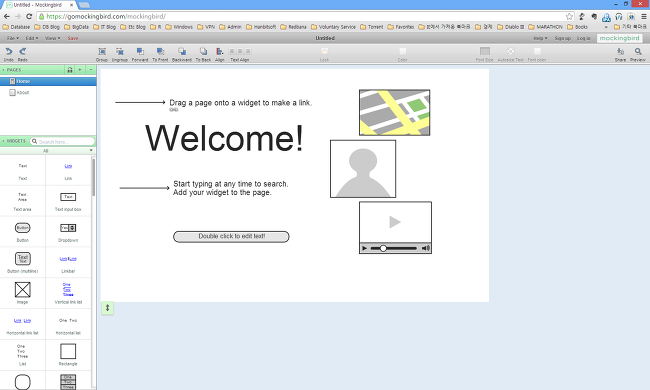Click the canvas height resize handle
This screenshot has width=650, height=390.
click(107, 308)
